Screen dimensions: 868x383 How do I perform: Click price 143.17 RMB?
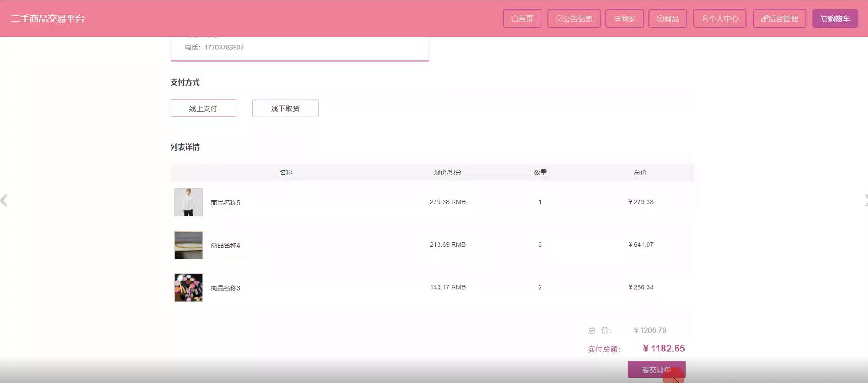click(447, 287)
